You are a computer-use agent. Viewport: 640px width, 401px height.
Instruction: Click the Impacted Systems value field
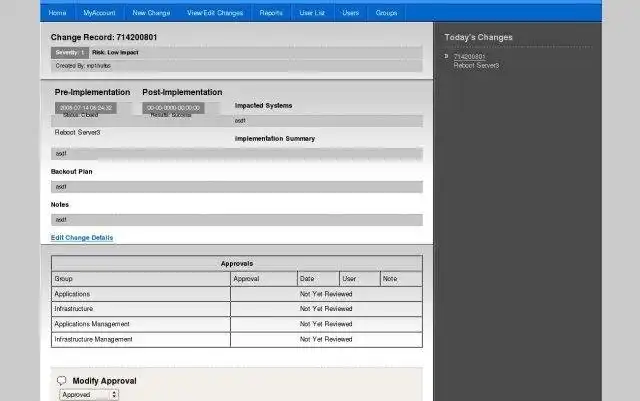pyautogui.click(x=328, y=121)
